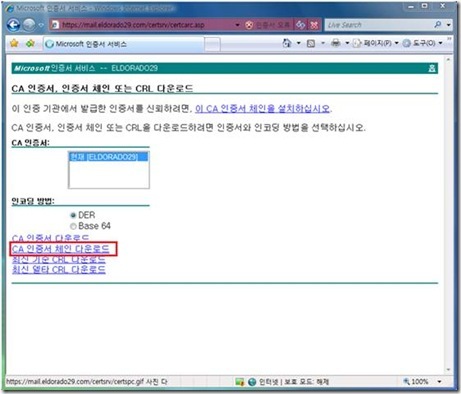Click the status bar security icon
The image size is (461, 394).
coord(239,382)
